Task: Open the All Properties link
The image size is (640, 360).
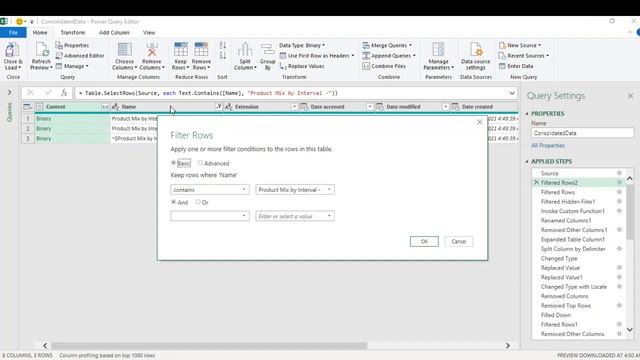Action: click(548, 146)
